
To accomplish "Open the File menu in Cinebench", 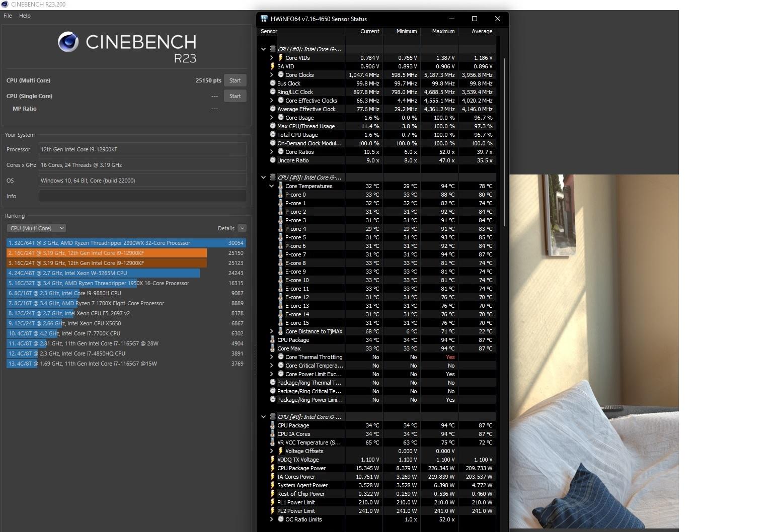I will click(8, 16).
